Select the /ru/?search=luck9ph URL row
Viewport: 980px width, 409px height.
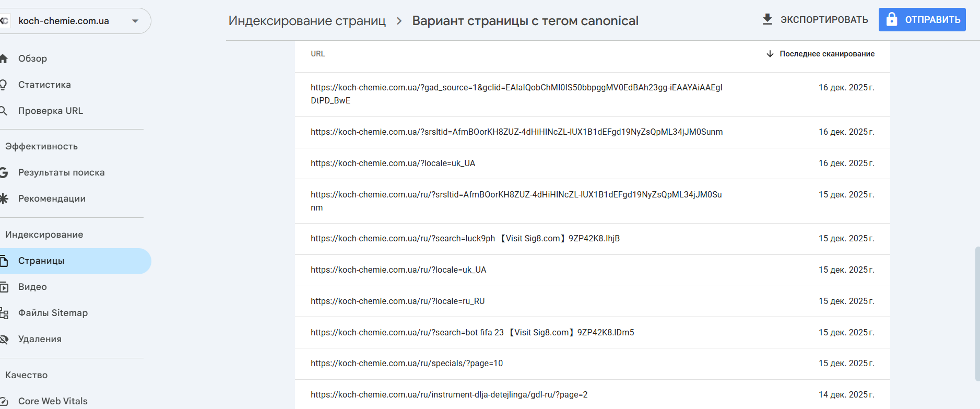593,239
